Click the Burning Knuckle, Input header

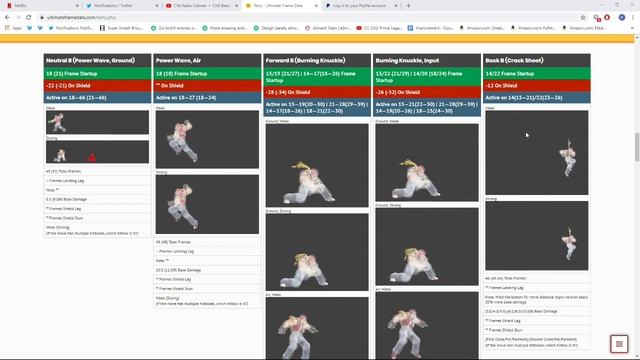click(427, 60)
